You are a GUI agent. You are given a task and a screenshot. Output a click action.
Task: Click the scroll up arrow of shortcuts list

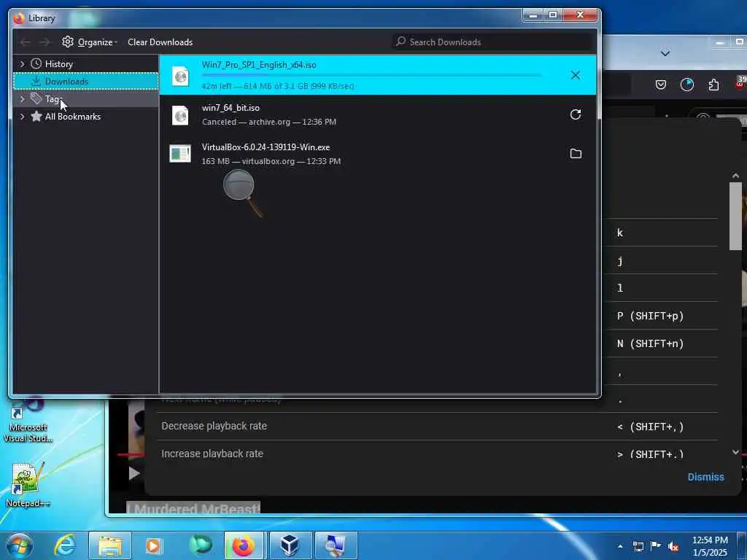[x=735, y=176]
